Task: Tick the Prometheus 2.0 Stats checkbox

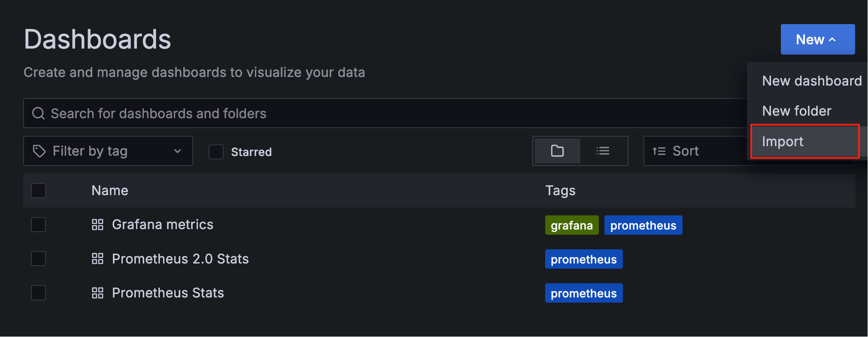Action: click(x=39, y=259)
